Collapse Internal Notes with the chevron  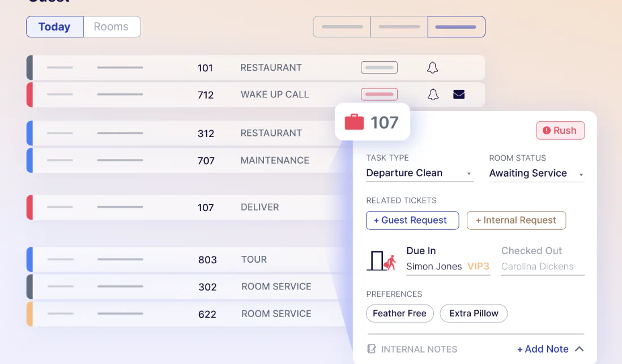coord(579,349)
